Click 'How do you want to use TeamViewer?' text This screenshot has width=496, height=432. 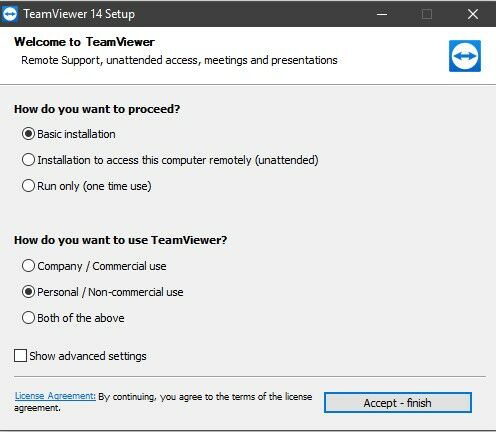[121, 240]
